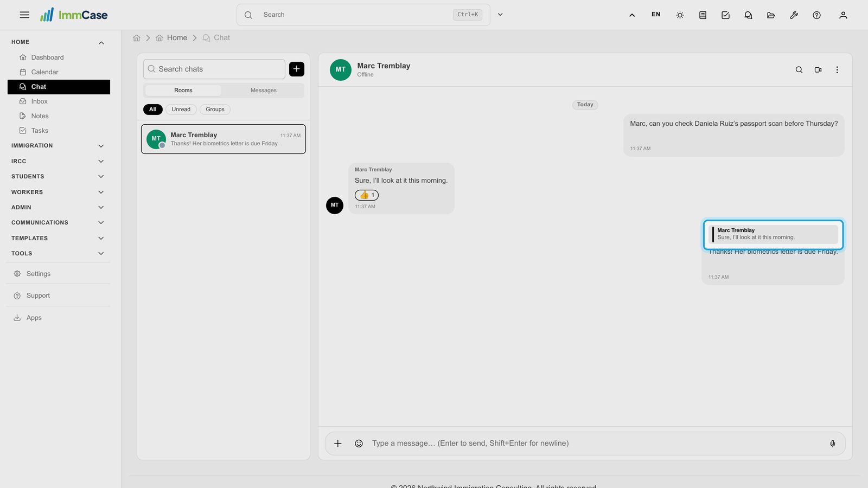Screen dimensions: 868x488
Task: Expand the TEMPLATES sidebar section
Action: (59, 239)
